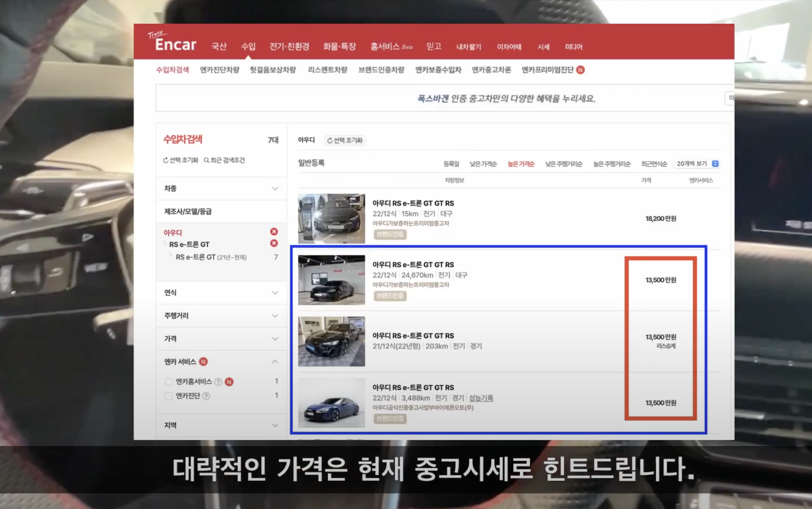This screenshot has height=509, width=812.
Task: Select the 수입차검색 sub-tab
Action: click(x=172, y=70)
